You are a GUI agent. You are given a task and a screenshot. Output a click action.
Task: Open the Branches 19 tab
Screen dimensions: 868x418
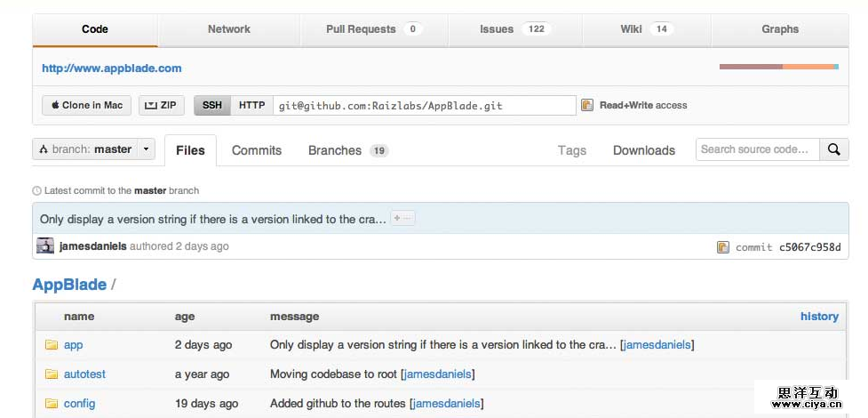[x=347, y=150]
